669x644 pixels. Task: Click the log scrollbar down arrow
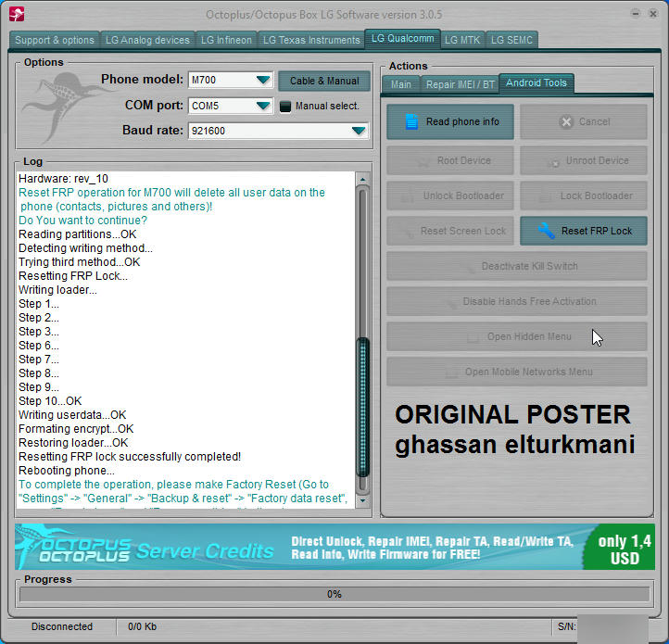pos(362,500)
